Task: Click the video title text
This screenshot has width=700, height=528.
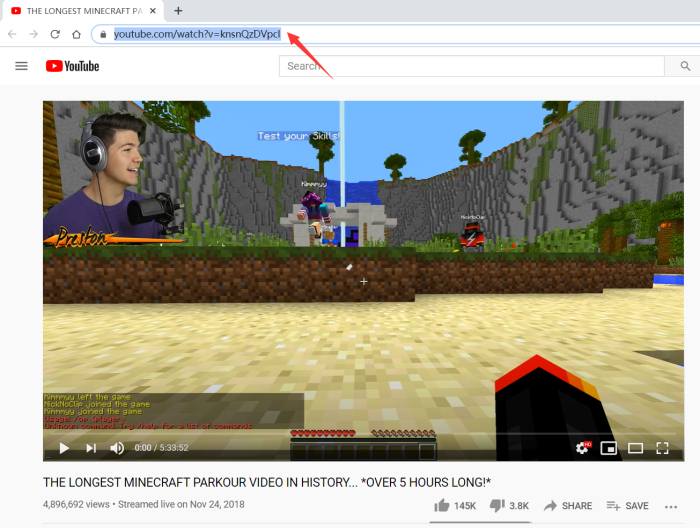Action: click(x=267, y=482)
